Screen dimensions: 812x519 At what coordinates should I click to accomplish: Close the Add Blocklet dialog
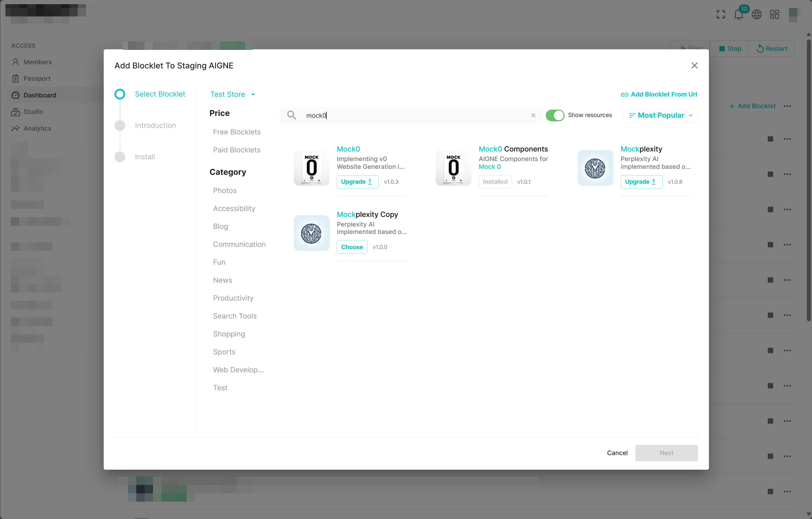pos(694,65)
